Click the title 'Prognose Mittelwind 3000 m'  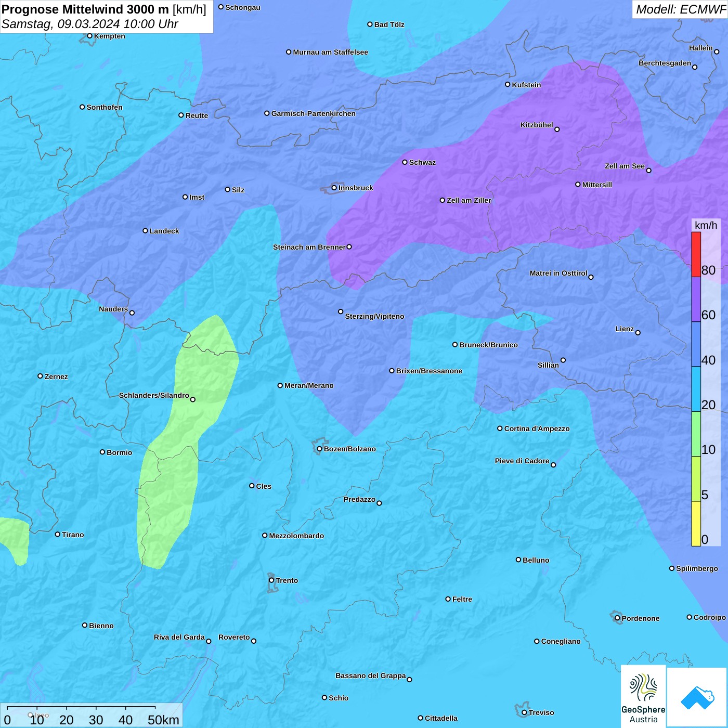[x=85, y=9]
